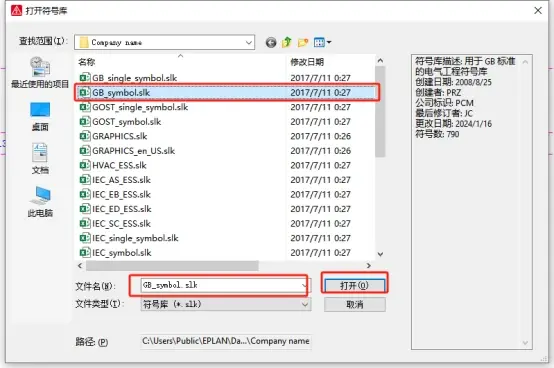Expand the 文件名 combo box arrow
Image resolution: width=554 pixels, height=368 pixels.
305,285
